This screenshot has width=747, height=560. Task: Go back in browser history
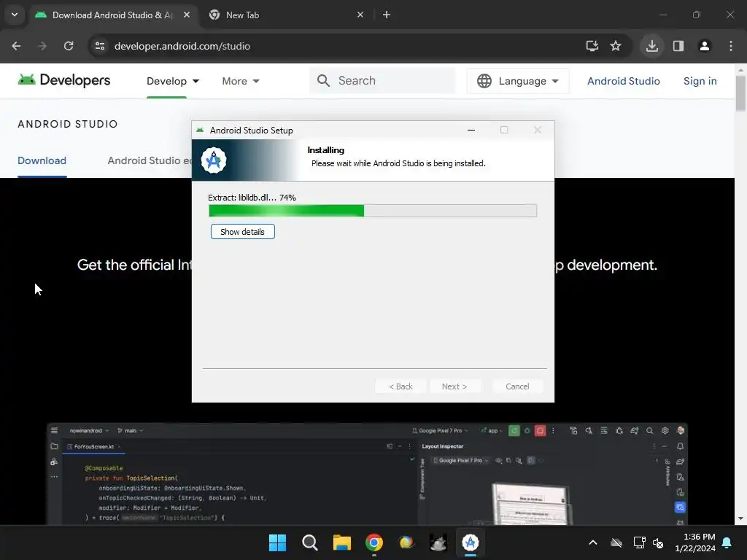click(x=16, y=46)
